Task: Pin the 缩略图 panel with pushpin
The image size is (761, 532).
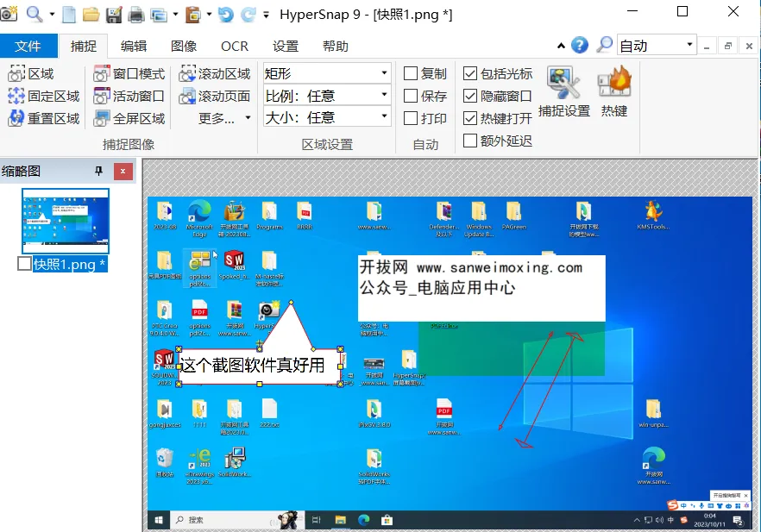Action: [x=98, y=171]
